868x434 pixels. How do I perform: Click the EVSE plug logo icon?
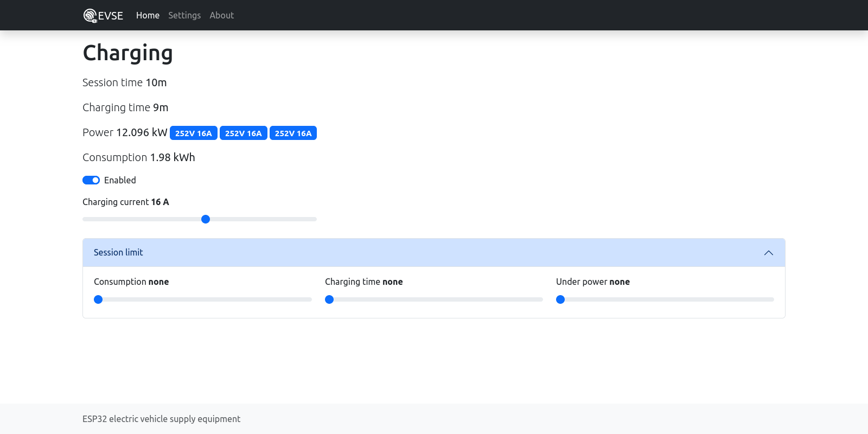[x=90, y=16]
